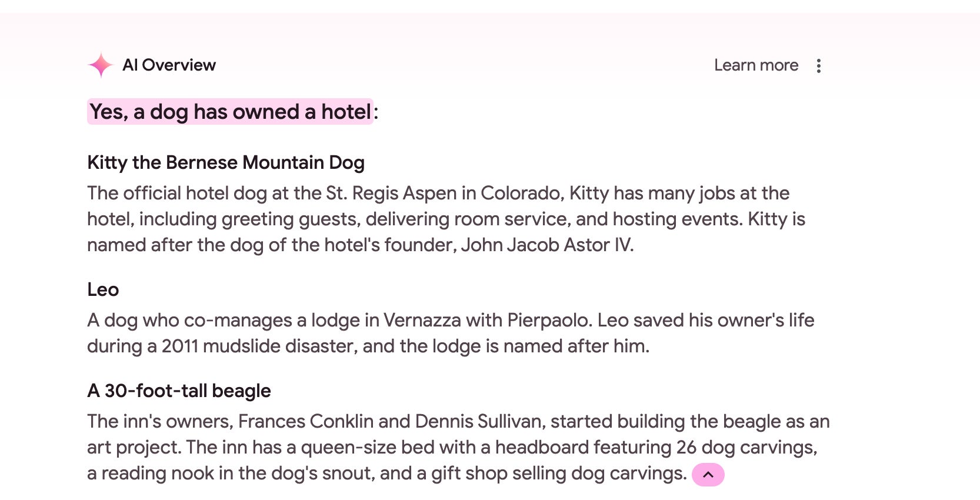Click the phrase "delivering room service"
This screenshot has width=980, height=500.
click(x=468, y=219)
